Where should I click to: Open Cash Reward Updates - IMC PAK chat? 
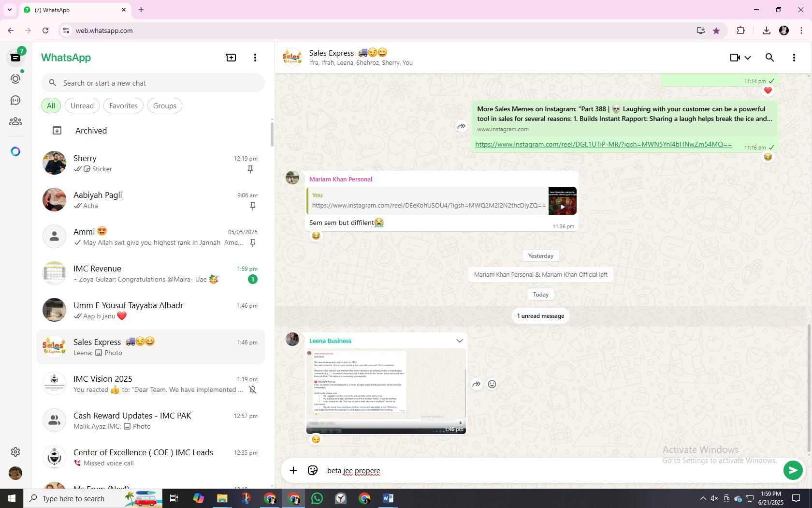coord(151,420)
